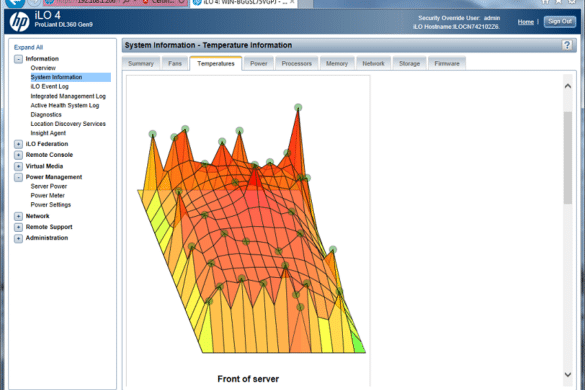Click the vertical scrollbar thumb

[x=567, y=157]
